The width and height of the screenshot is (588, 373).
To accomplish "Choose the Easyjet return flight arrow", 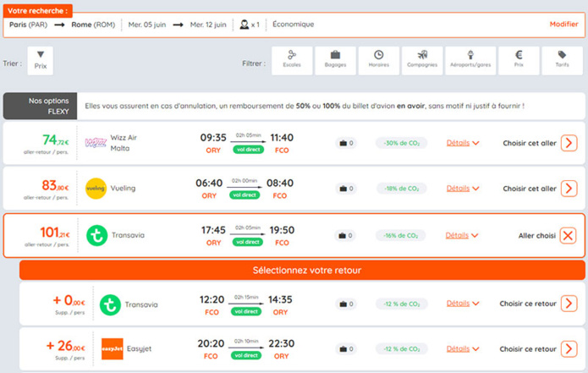I will coord(569,348).
